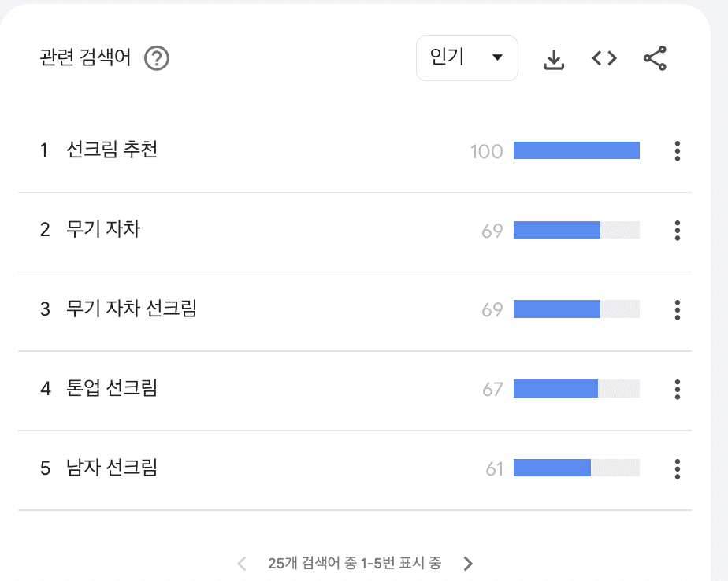Open three-dot menu for 톤업 선크림
728x581 pixels.
[x=677, y=390]
